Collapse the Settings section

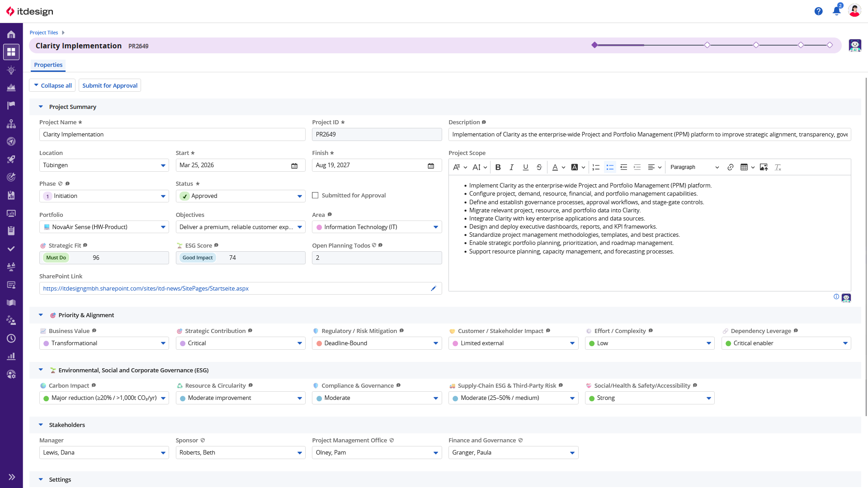[41, 479]
